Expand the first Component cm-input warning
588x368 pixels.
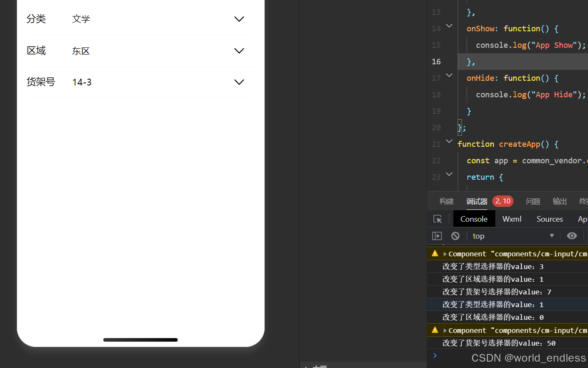pos(445,254)
